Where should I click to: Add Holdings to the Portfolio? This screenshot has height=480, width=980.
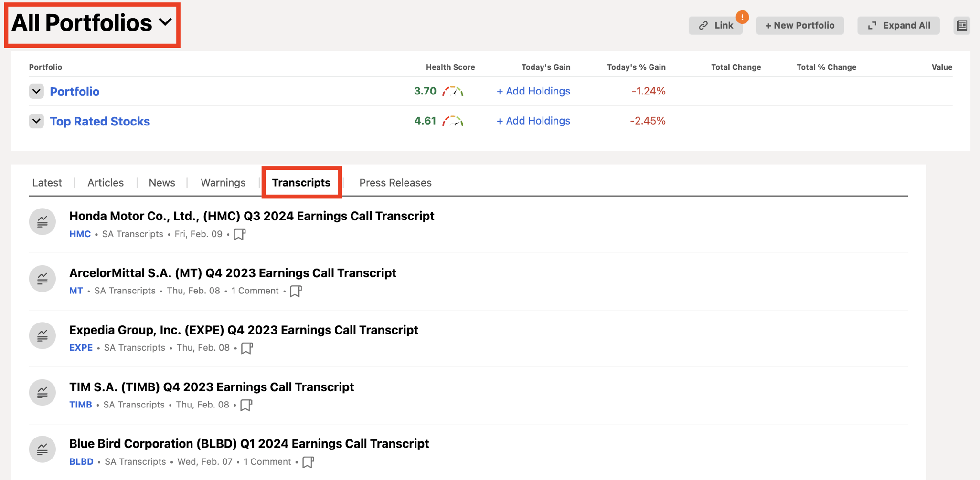point(533,91)
